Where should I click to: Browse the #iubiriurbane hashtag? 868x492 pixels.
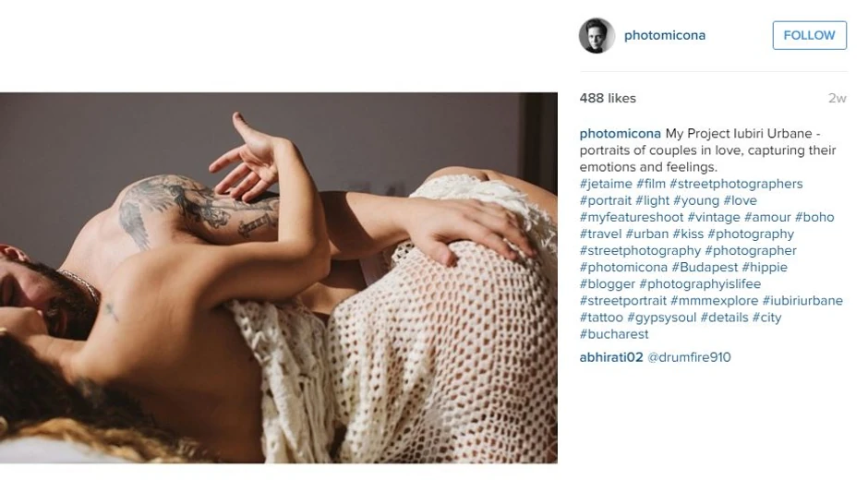click(802, 301)
